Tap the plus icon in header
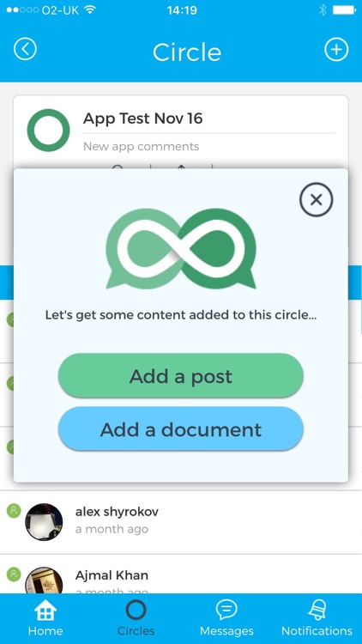Screen dimensions: 362x644 tap(336, 50)
